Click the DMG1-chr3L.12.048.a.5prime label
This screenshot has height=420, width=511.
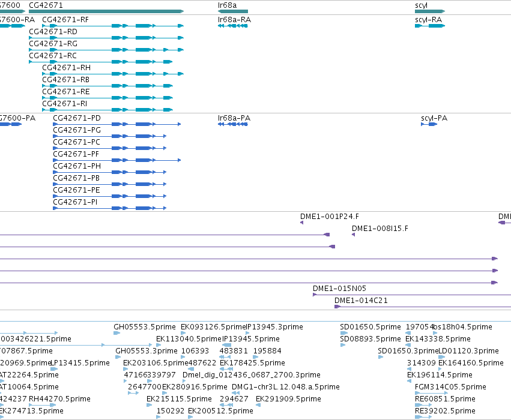coord(285,387)
